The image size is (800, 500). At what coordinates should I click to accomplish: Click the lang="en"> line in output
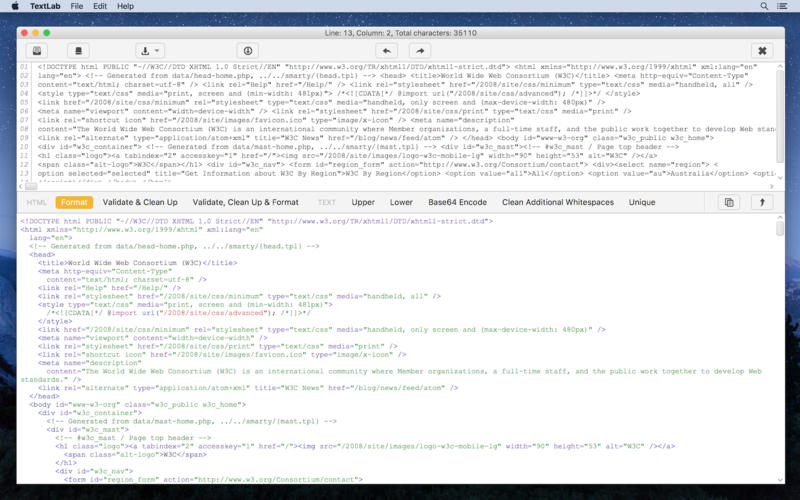point(51,238)
